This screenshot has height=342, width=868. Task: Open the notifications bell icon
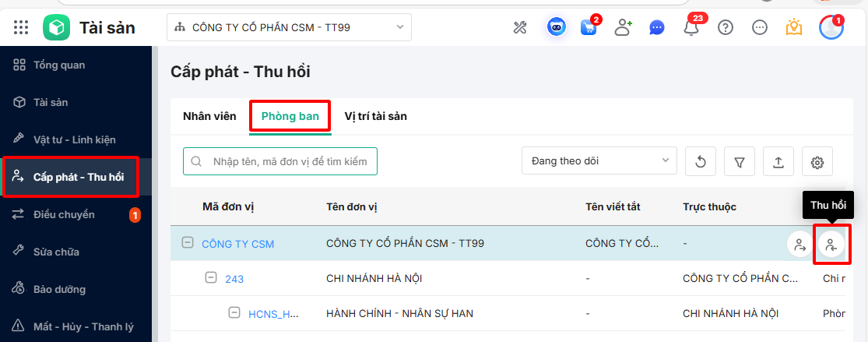pos(691,28)
